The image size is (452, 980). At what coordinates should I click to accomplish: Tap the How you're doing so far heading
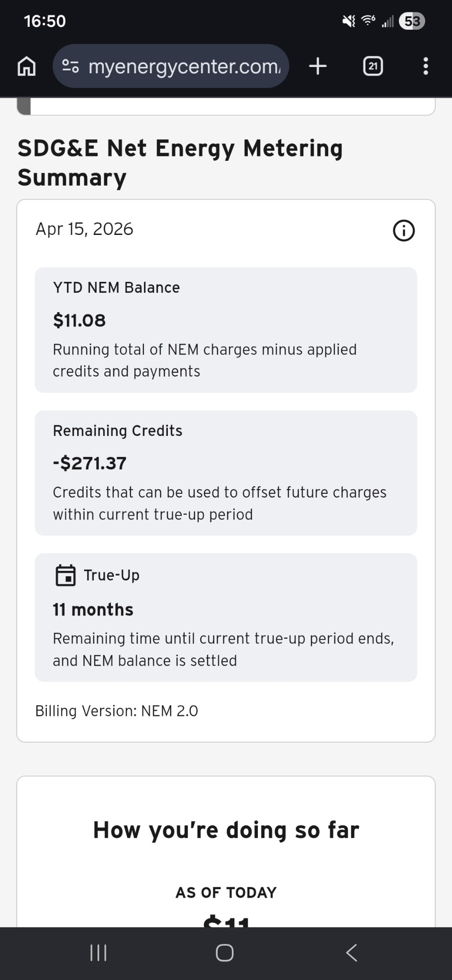click(226, 830)
